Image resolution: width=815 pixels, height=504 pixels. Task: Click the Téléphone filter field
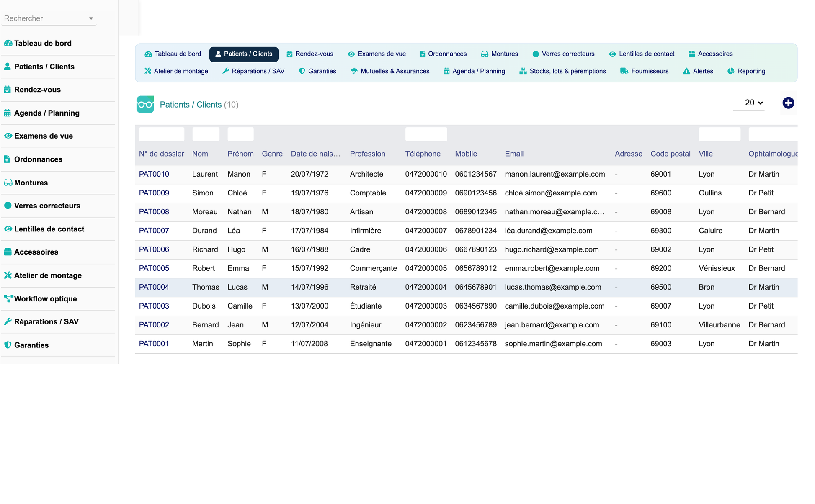(426, 134)
